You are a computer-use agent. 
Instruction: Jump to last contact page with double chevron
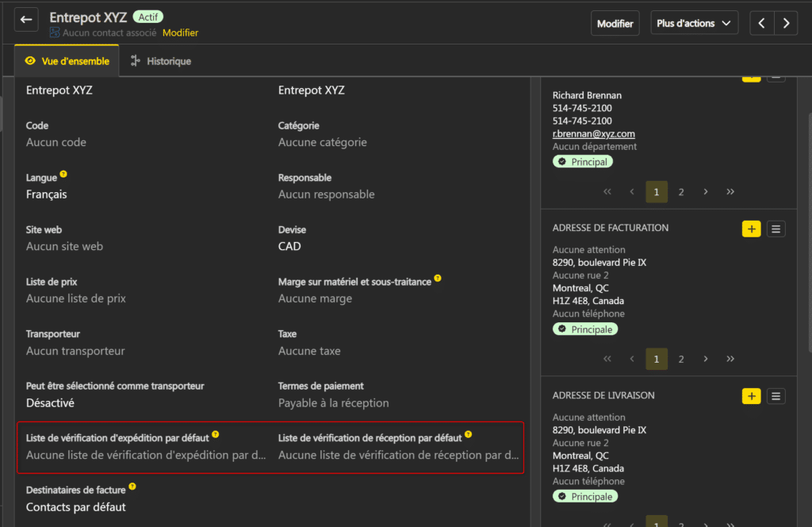pyautogui.click(x=730, y=191)
